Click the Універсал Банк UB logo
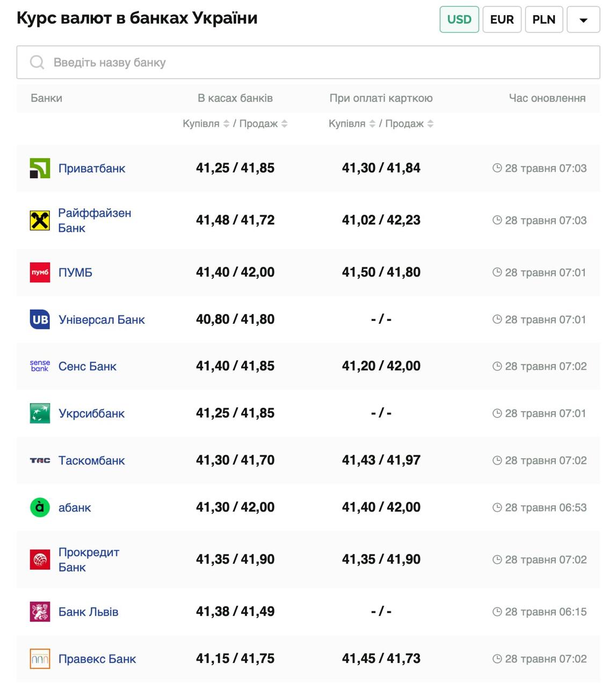This screenshot has height=687, width=616. [x=40, y=320]
